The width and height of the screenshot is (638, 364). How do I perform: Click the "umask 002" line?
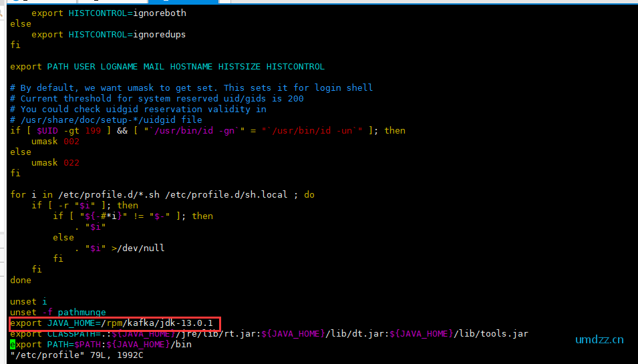[55, 142]
